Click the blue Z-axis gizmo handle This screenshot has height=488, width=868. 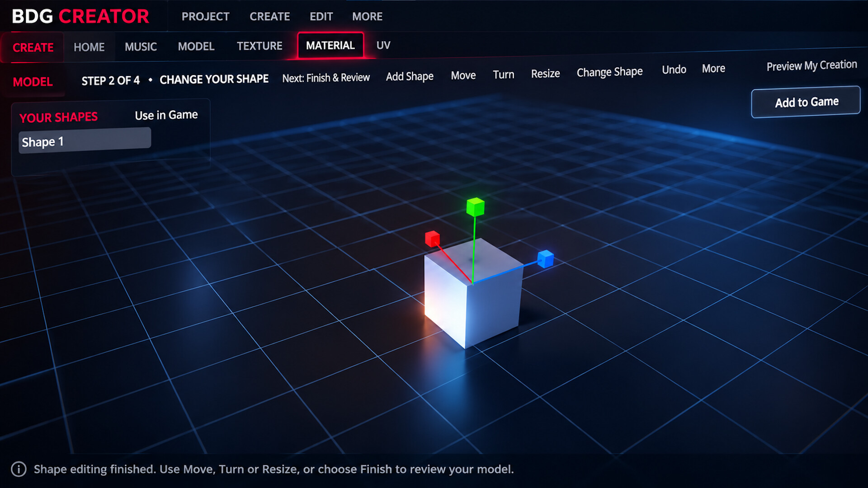pos(546,258)
